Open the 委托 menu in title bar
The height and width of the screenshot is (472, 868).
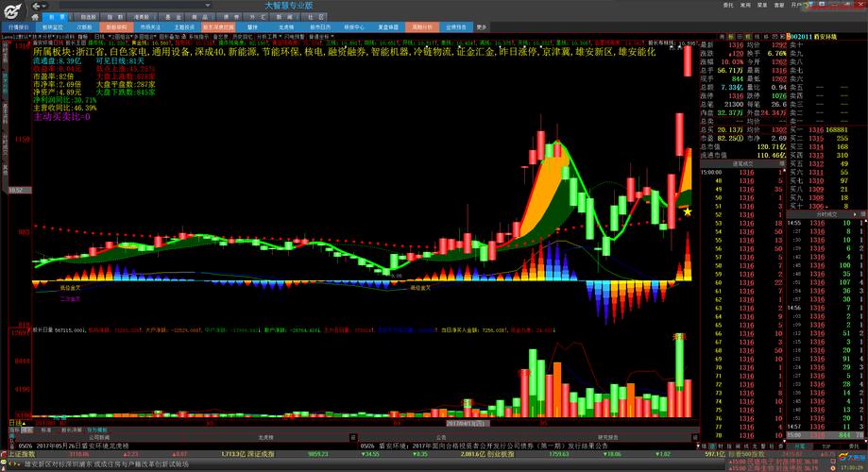pos(728,5)
